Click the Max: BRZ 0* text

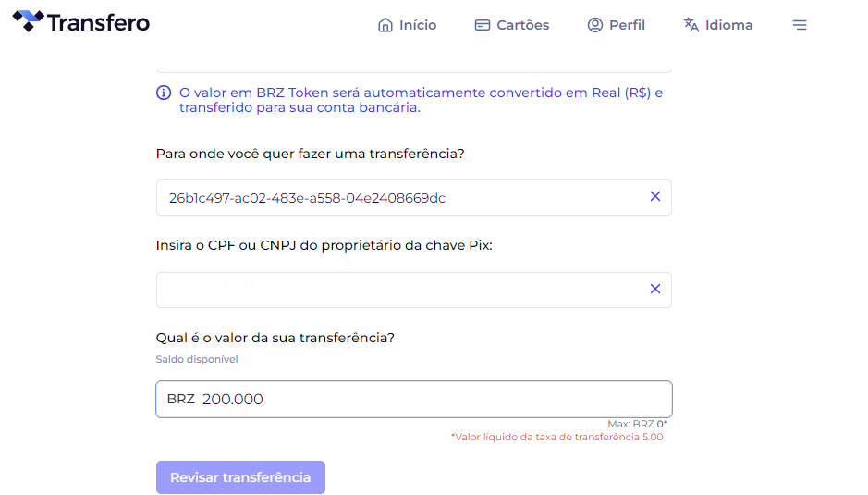638,424
